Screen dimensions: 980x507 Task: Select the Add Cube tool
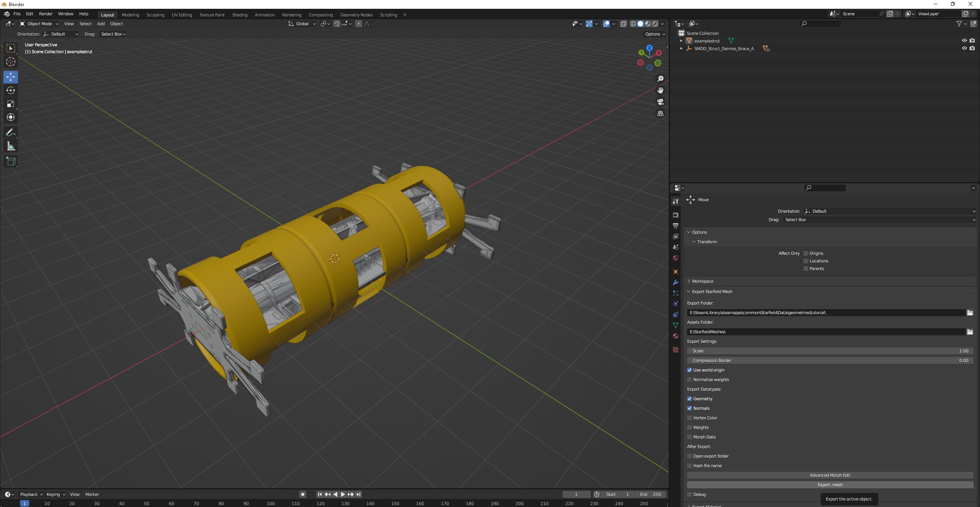tap(11, 161)
